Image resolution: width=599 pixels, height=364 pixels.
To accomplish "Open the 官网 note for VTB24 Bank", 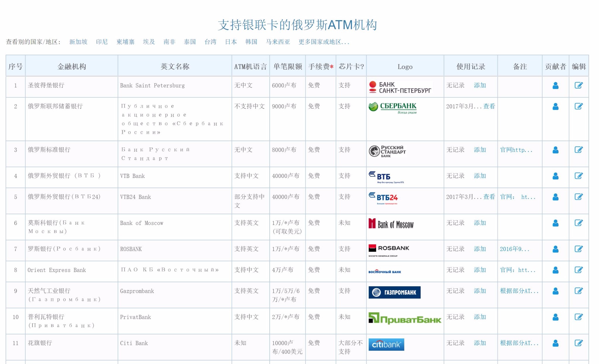I will click(x=518, y=197).
